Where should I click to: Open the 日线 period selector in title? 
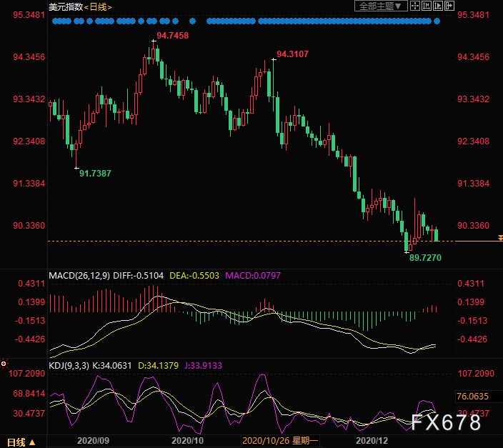click(99, 6)
